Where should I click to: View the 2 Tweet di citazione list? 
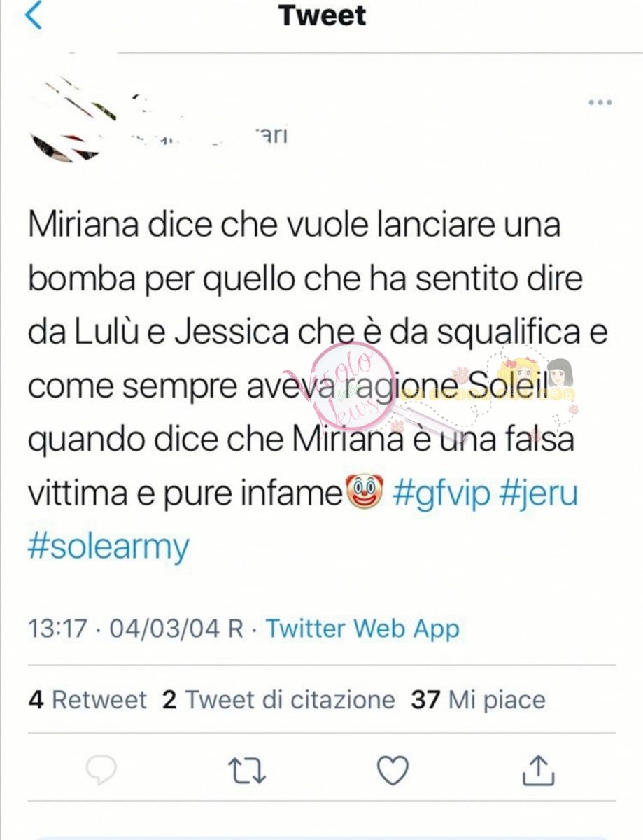click(x=278, y=699)
